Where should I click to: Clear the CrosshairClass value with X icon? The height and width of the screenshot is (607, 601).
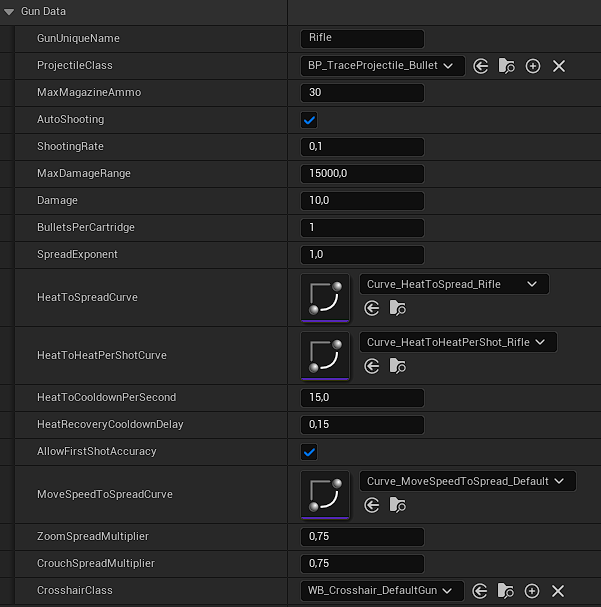click(x=558, y=591)
